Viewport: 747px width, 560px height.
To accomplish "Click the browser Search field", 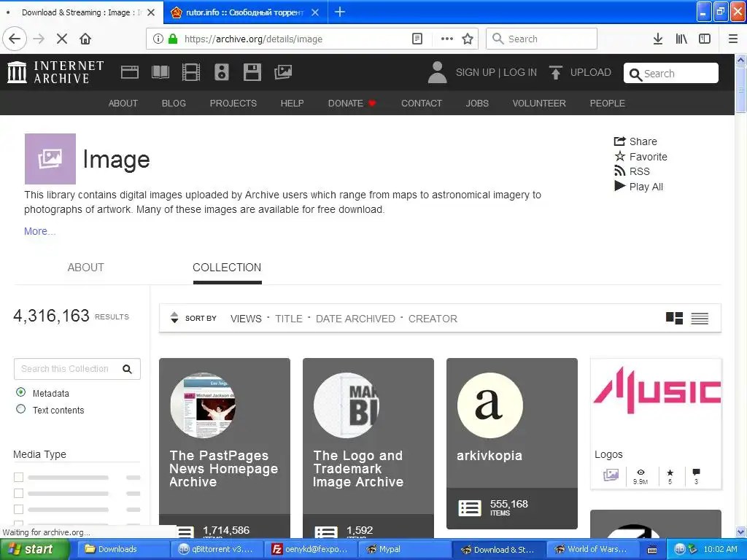I will 542,39.
